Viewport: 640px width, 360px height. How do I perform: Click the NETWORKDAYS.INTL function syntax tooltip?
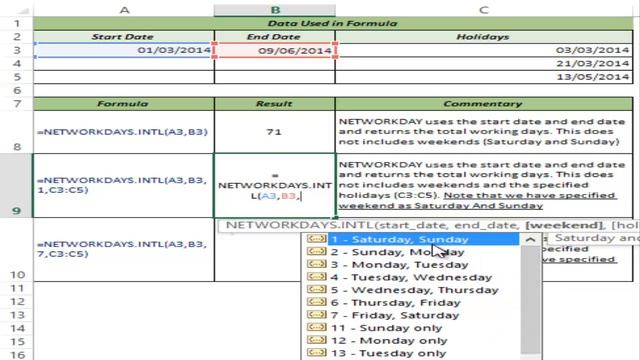(429, 225)
